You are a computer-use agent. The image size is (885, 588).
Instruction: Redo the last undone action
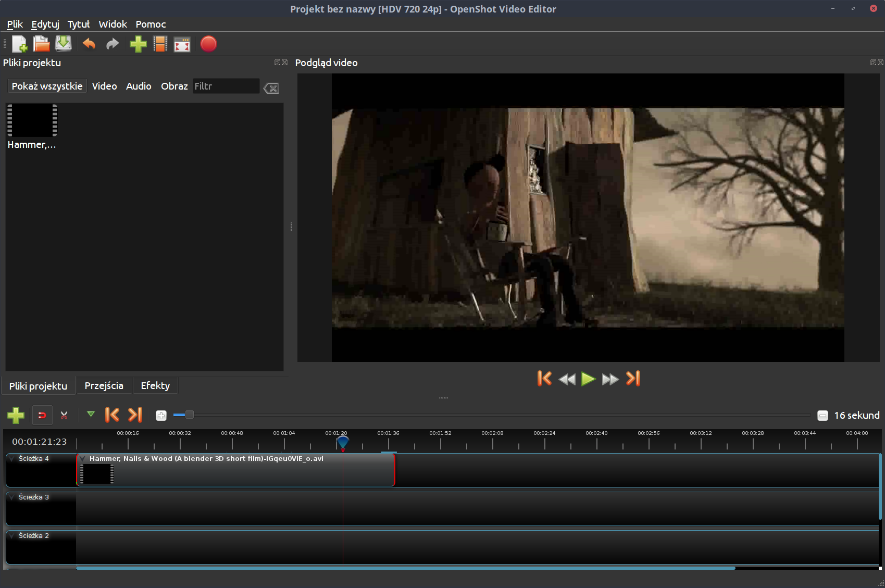pos(113,44)
